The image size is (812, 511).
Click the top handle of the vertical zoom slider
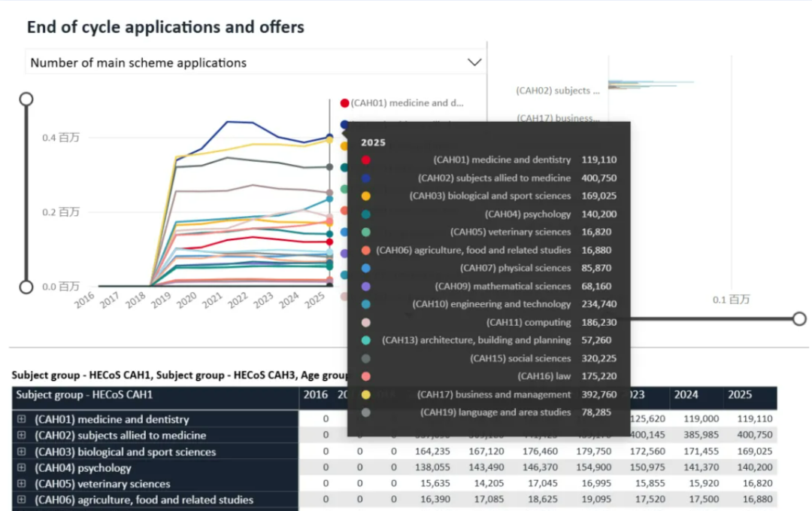26,99
